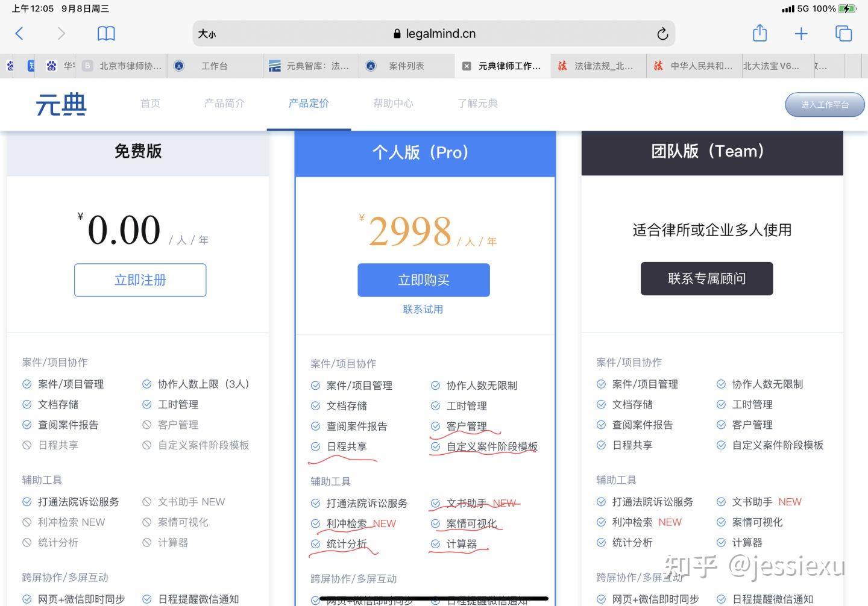Click the 联系专属顾问 button

point(706,278)
